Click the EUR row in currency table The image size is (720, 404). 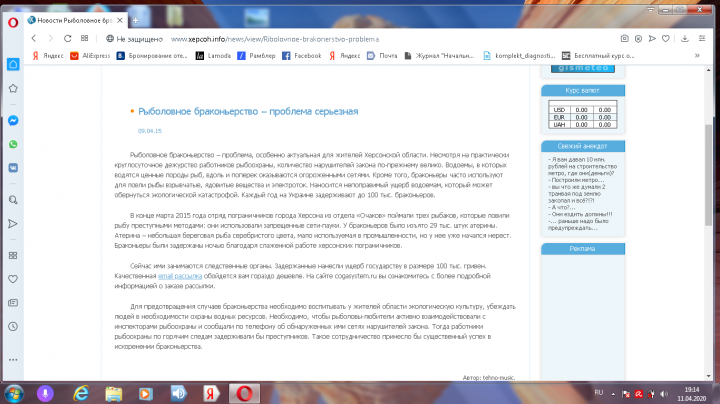pos(583,117)
